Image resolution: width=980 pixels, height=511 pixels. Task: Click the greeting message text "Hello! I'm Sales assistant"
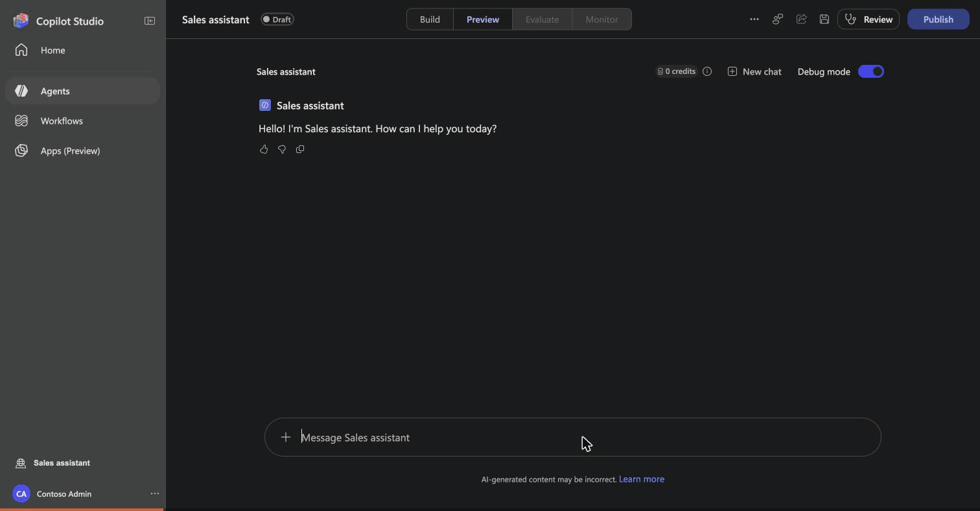point(316,128)
